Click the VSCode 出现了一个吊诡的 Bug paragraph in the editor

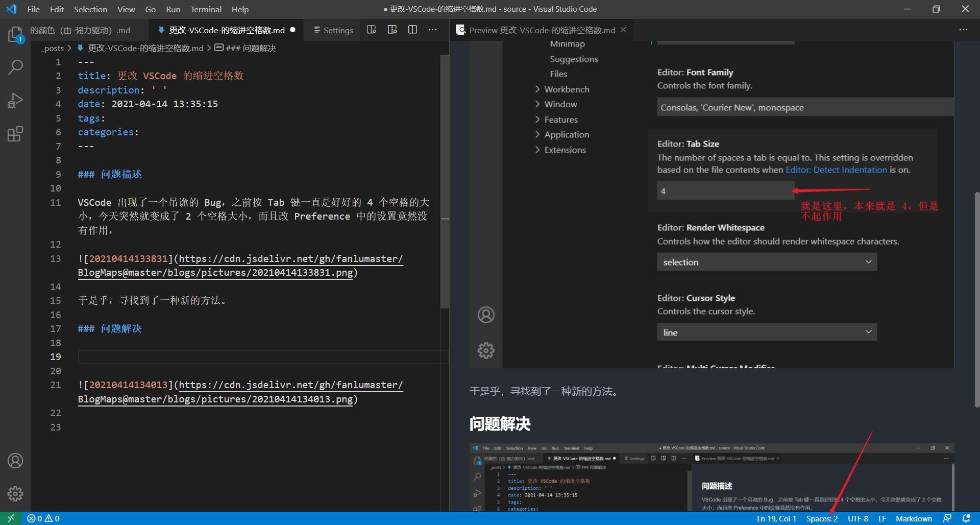[x=254, y=216]
